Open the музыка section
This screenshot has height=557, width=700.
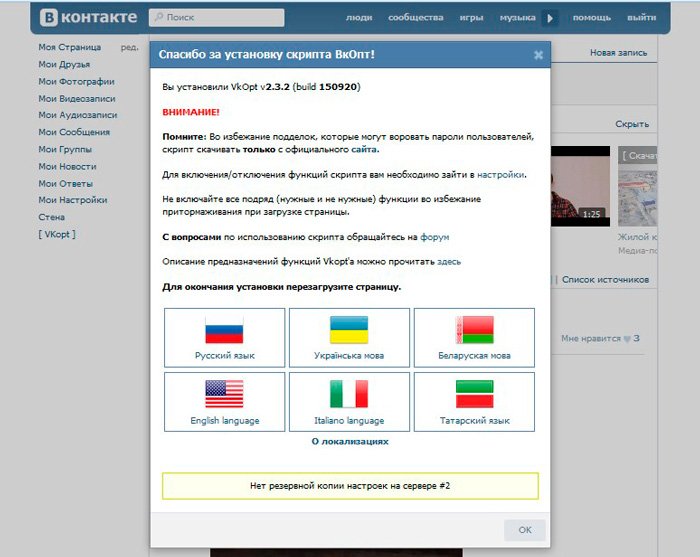click(x=517, y=17)
